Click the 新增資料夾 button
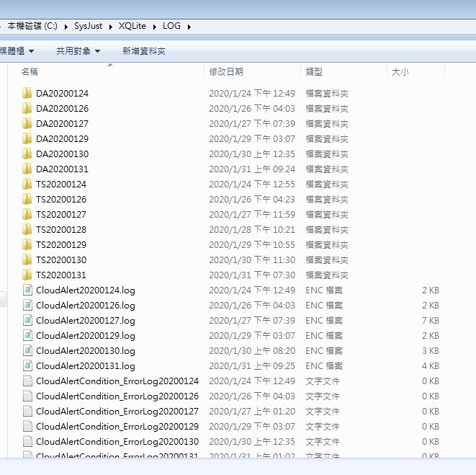The height and width of the screenshot is (475, 476). (x=144, y=51)
